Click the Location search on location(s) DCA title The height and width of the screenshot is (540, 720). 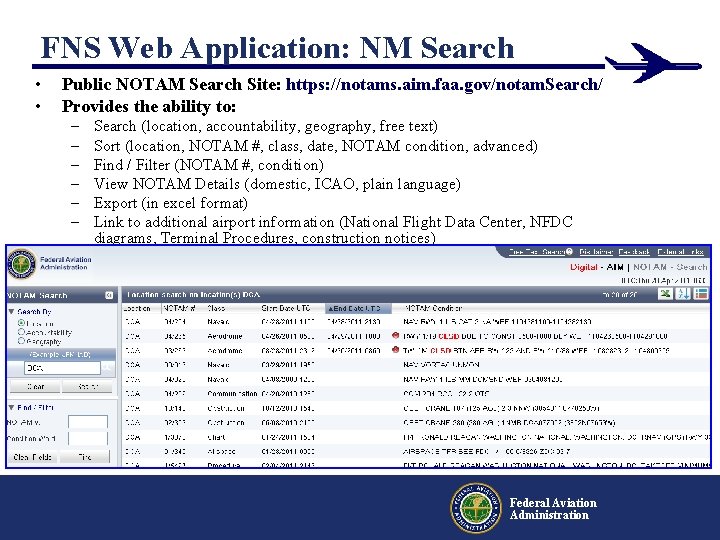pyautogui.click(x=193, y=294)
